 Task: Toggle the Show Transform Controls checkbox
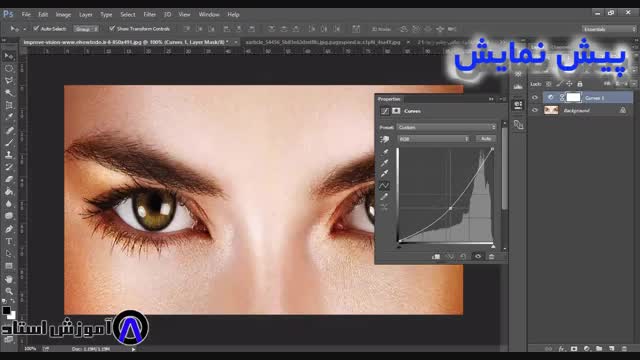pos(112,29)
